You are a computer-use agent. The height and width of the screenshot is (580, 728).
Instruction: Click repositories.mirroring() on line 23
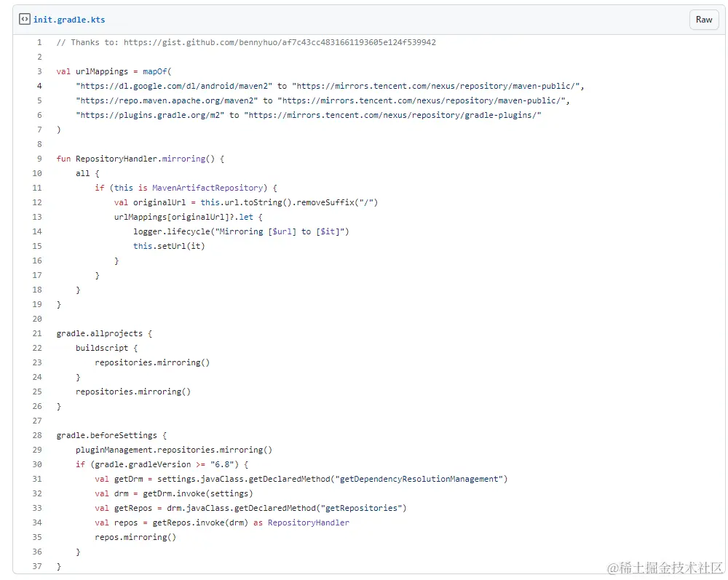point(152,362)
